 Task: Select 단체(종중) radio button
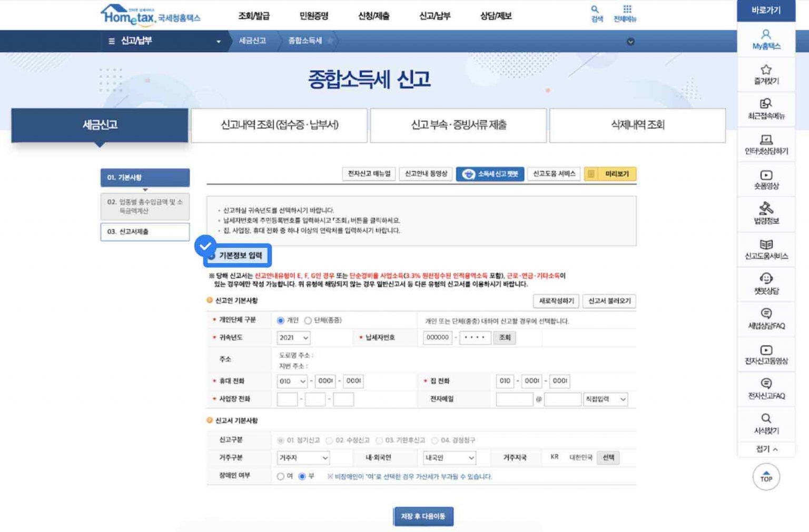(x=308, y=320)
